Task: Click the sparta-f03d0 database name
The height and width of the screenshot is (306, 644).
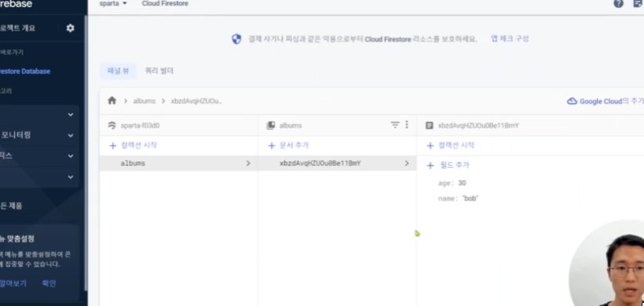Action: (x=140, y=126)
